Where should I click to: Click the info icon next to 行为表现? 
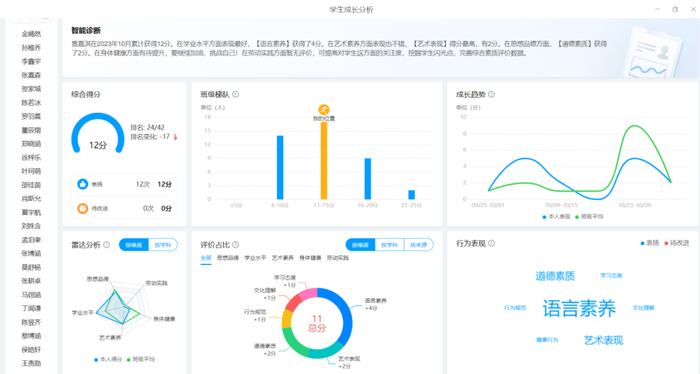(x=492, y=243)
